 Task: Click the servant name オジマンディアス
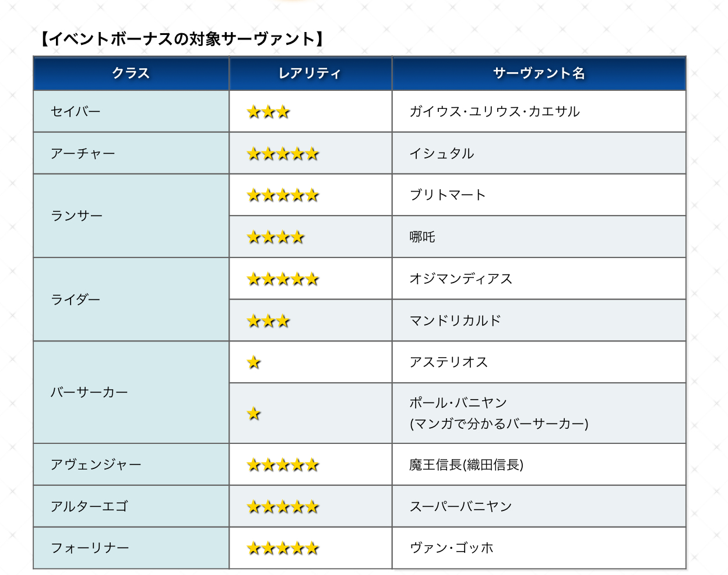click(x=460, y=278)
